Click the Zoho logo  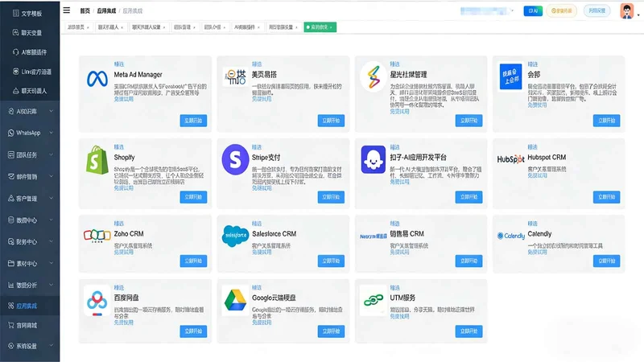click(x=97, y=236)
